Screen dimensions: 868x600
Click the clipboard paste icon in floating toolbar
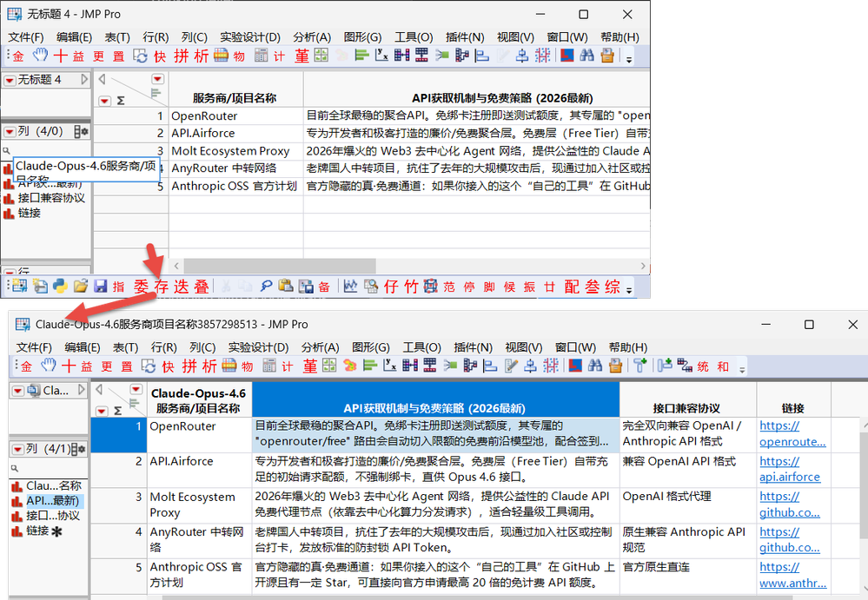pos(286,286)
